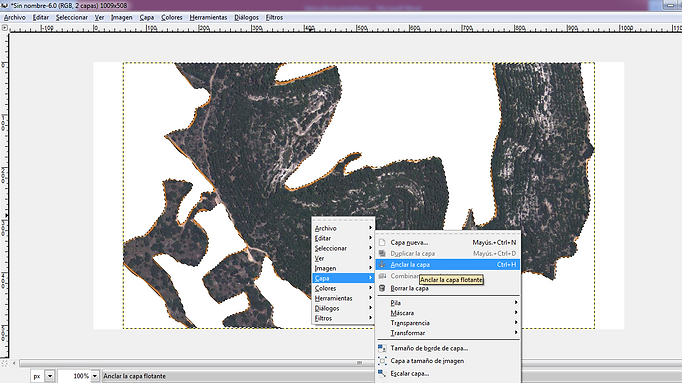Viewport: 682px width, 383px height.
Task: Toggle the quick mask button at bottom-left
Action: coord(4,363)
